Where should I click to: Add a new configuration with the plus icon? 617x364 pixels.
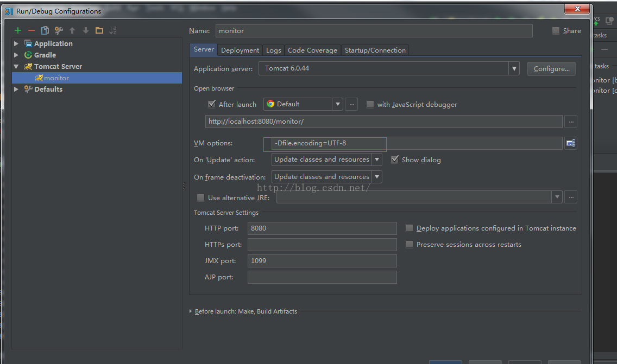(x=18, y=31)
